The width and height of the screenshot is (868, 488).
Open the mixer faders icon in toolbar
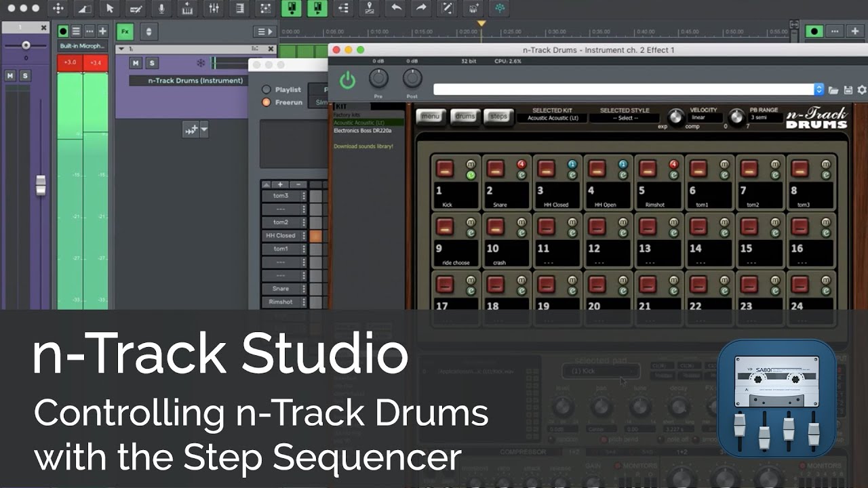point(214,8)
